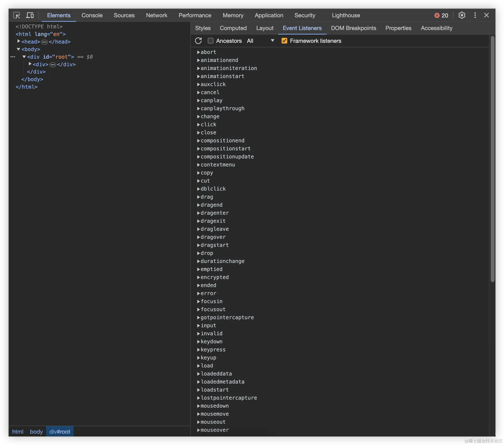Image resolution: width=504 pixels, height=445 pixels.
Task: Uncheck Framework listeners checkbox
Action: click(284, 41)
